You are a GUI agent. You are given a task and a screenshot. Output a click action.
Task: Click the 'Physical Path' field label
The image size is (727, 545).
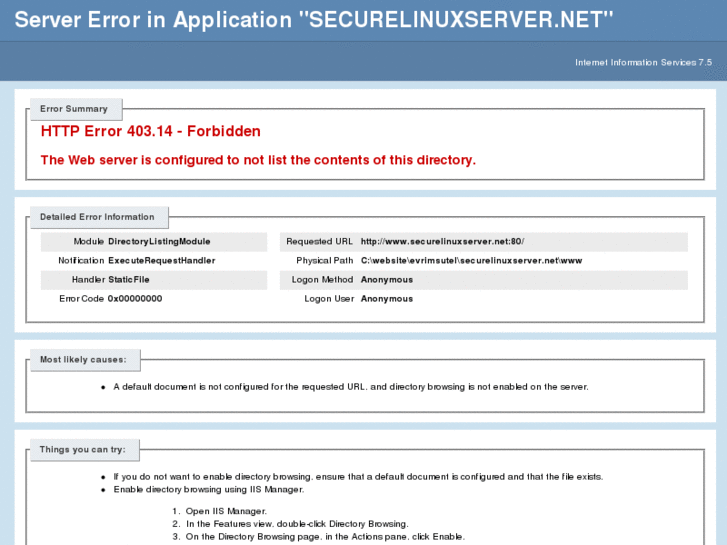(x=325, y=260)
